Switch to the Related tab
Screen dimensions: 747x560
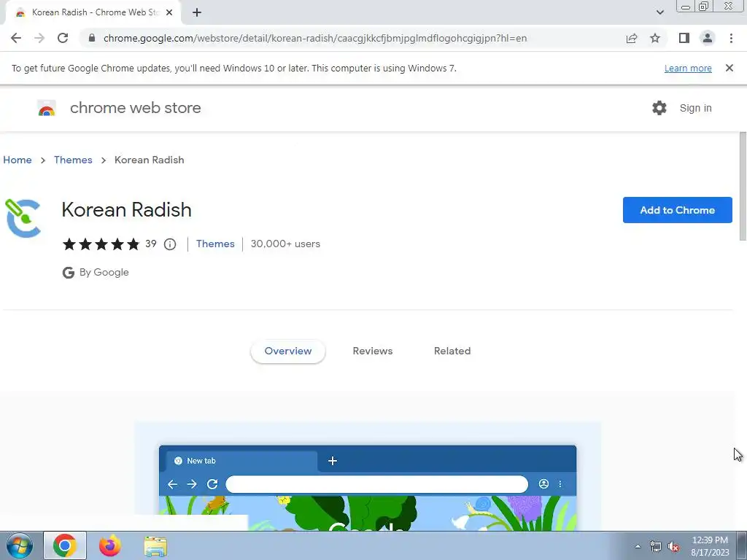(452, 351)
